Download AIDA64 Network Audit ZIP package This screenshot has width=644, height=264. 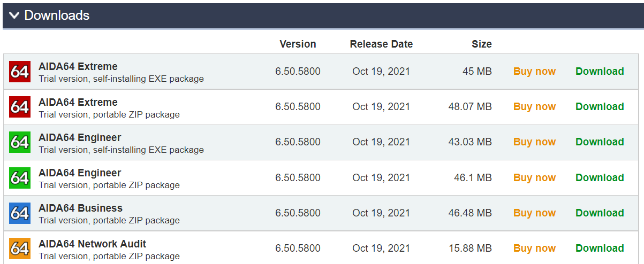click(x=600, y=248)
